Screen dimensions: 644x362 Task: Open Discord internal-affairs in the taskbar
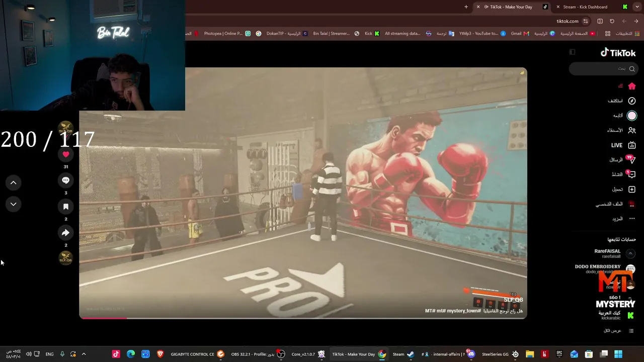[x=448, y=354]
